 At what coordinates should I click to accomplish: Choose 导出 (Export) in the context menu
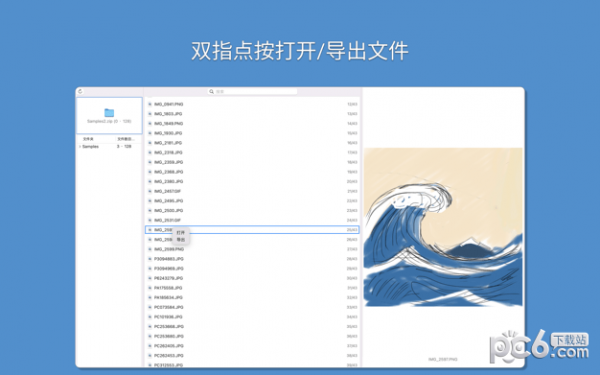pyautogui.click(x=181, y=240)
